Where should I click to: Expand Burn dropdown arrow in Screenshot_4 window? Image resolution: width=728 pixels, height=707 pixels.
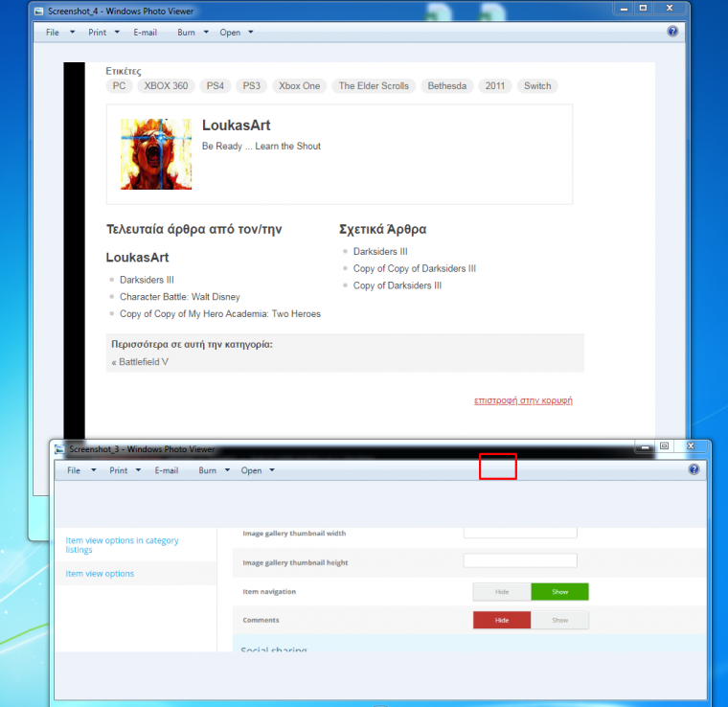(206, 32)
